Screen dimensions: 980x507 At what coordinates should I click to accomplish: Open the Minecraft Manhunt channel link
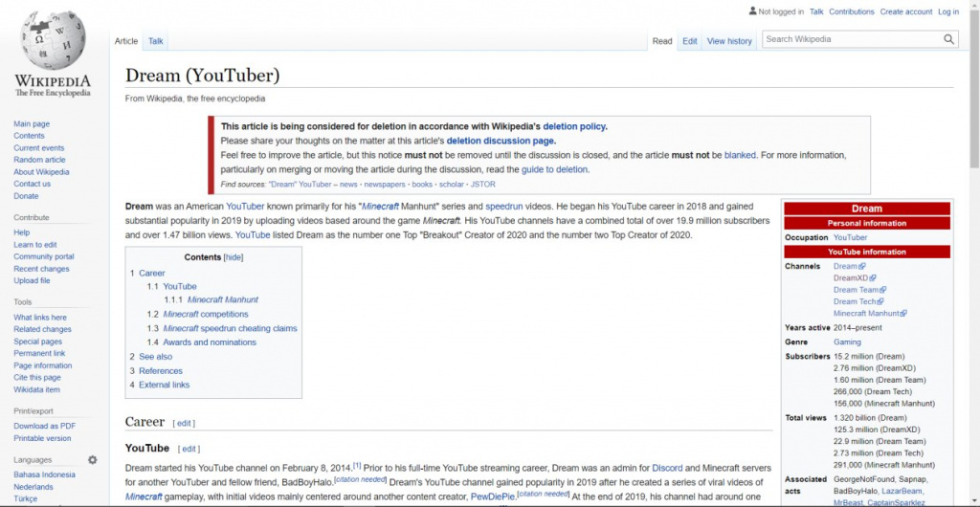(870, 314)
